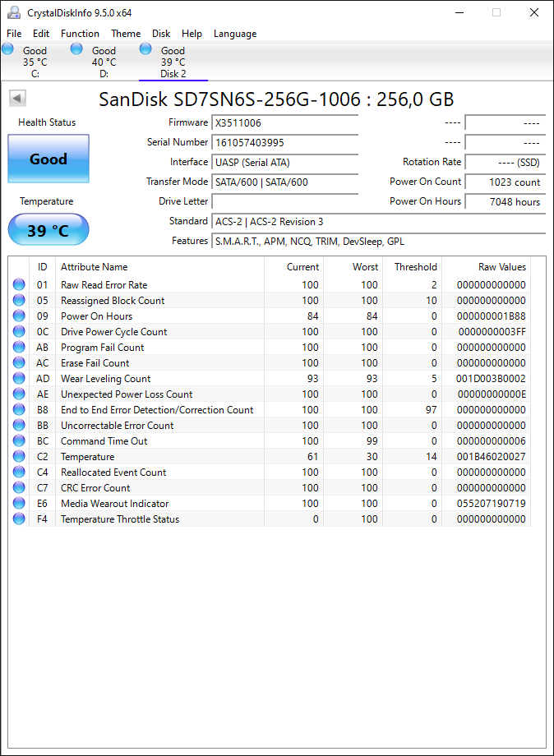The image size is (554, 756).
Task: Open the Theme menu
Action: pos(126,34)
